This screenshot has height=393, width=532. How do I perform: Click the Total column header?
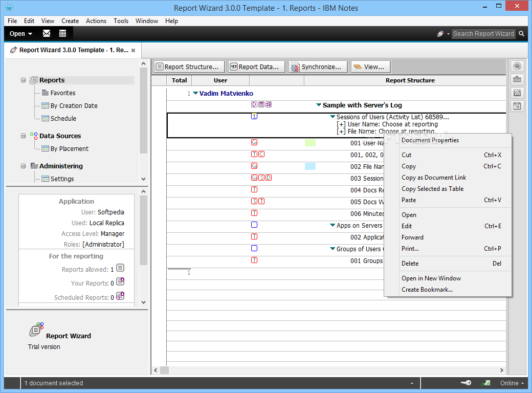coord(179,80)
